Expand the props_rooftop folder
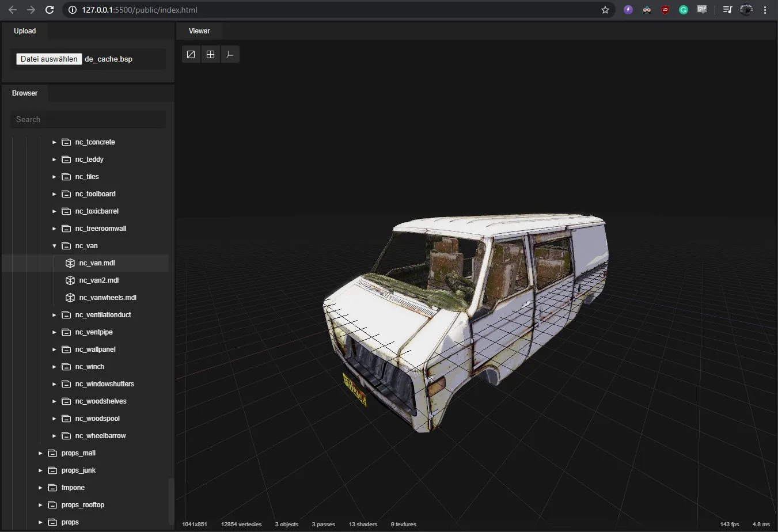Screen dimensions: 778x532 pyautogui.click(x=40, y=505)
